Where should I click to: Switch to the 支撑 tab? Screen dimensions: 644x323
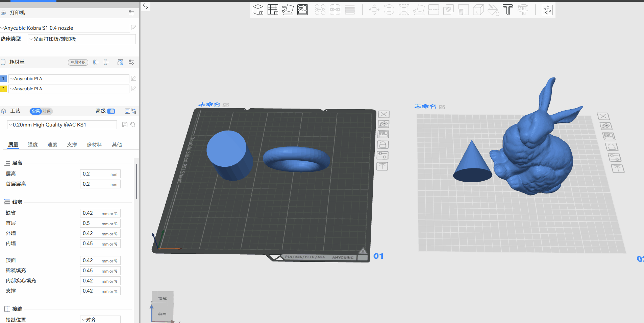pos(72,145)
